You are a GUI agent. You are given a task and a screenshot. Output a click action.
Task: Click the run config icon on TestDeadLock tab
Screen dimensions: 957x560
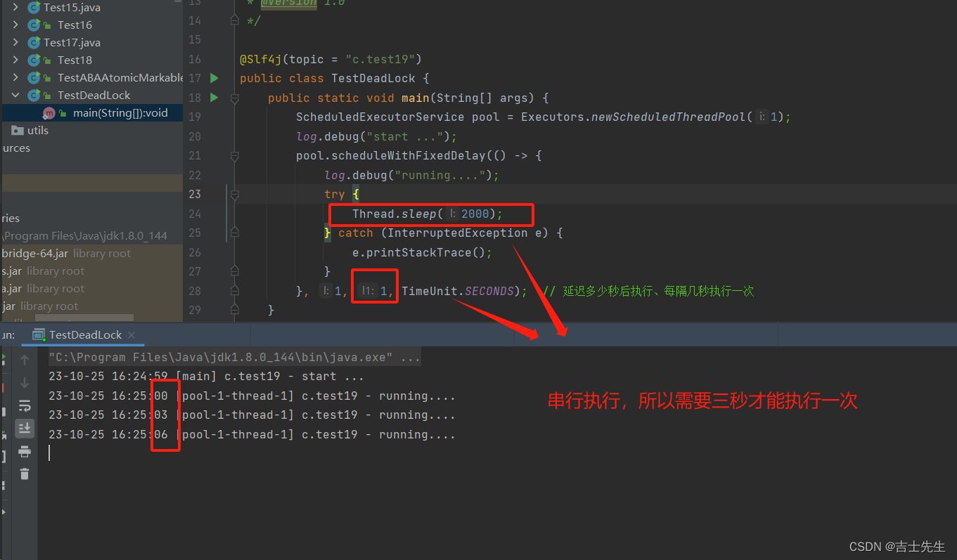(x=39, y=335)
